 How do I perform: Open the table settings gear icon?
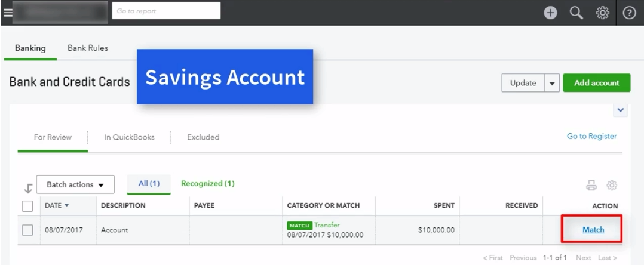pos(612,186)
